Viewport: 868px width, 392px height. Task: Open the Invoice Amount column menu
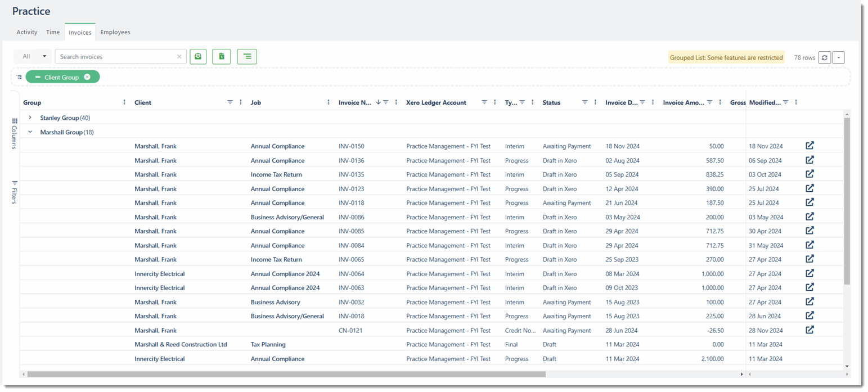(x=720, y=102)
